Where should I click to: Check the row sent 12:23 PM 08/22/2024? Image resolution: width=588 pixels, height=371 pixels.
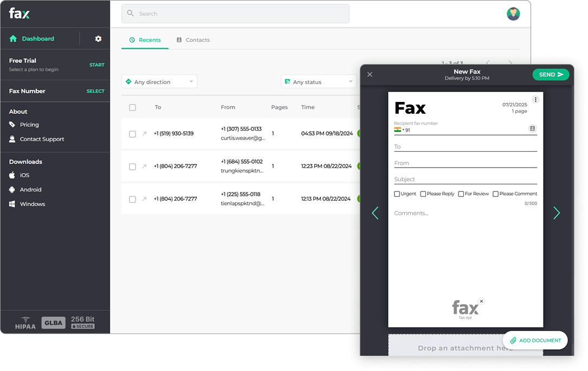[132, 167]
